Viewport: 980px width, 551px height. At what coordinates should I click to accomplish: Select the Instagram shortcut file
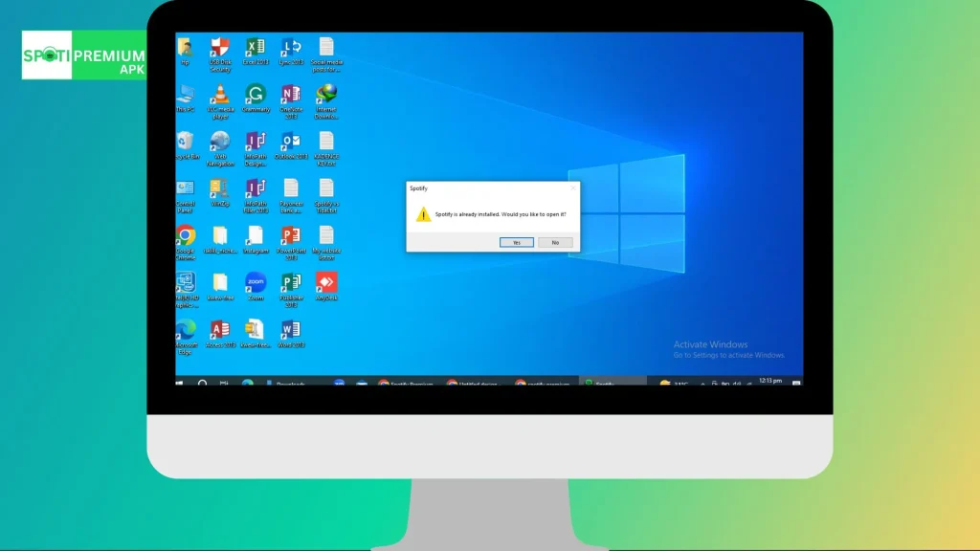[256, 240]
